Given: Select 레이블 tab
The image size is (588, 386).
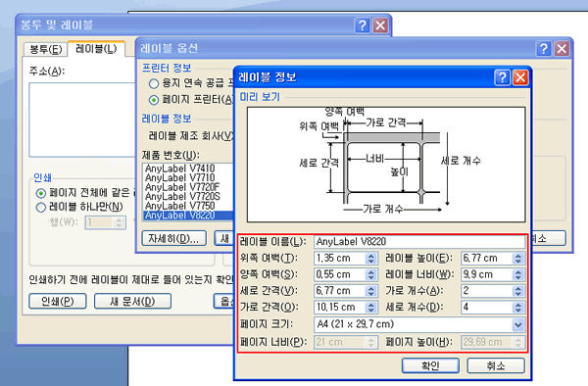Looking at the screenshot, I should [96, 48].
